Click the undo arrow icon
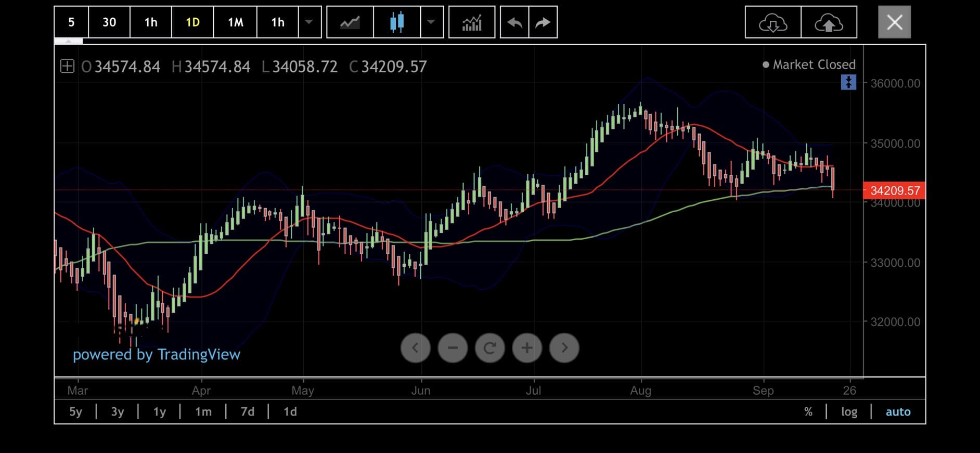This screenshot has width=980, height=453. [x=514, y=22]
